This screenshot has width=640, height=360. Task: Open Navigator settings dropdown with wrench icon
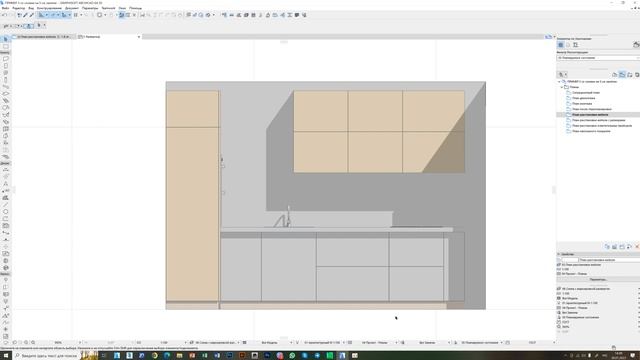click(x=562, y=75)
